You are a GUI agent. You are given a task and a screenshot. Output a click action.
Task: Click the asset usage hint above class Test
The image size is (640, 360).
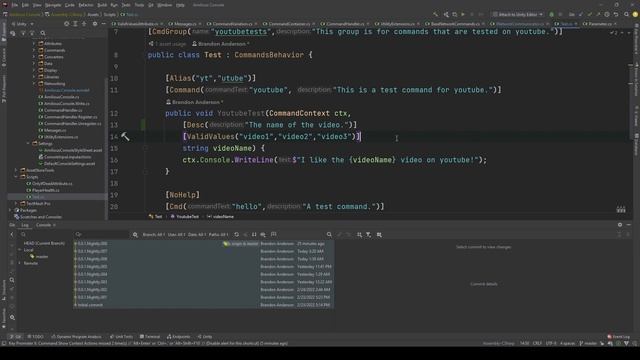tap(167, 44)
